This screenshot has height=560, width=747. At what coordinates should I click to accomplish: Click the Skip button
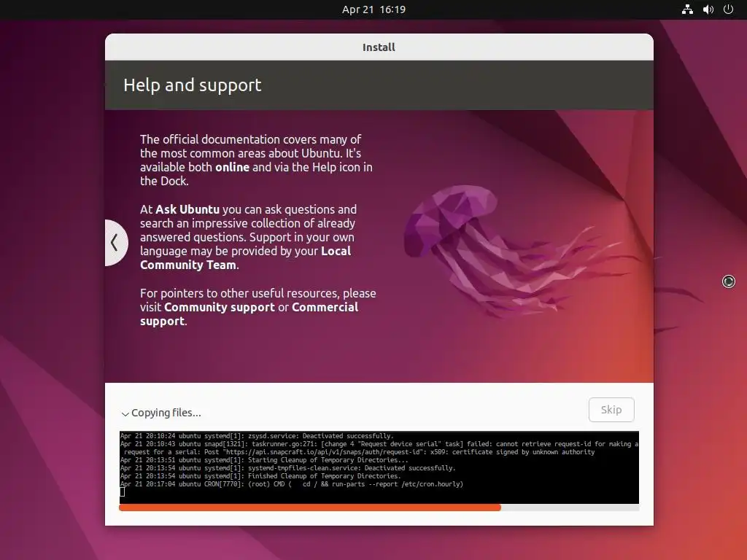tap(611, 410)
